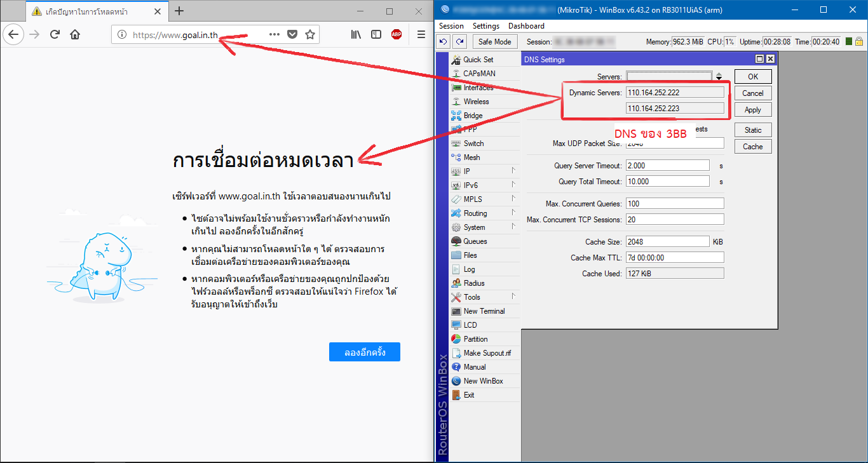Bookmark this page with star icon
Viewport: 868px width, 463px height.
[x=310, y=34]
